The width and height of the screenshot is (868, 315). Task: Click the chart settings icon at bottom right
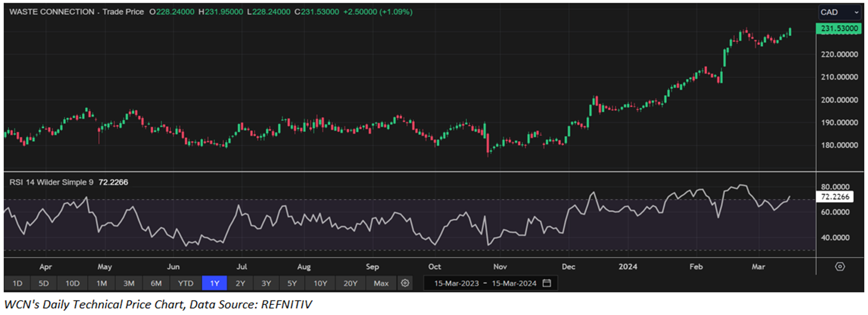(840, 267)
